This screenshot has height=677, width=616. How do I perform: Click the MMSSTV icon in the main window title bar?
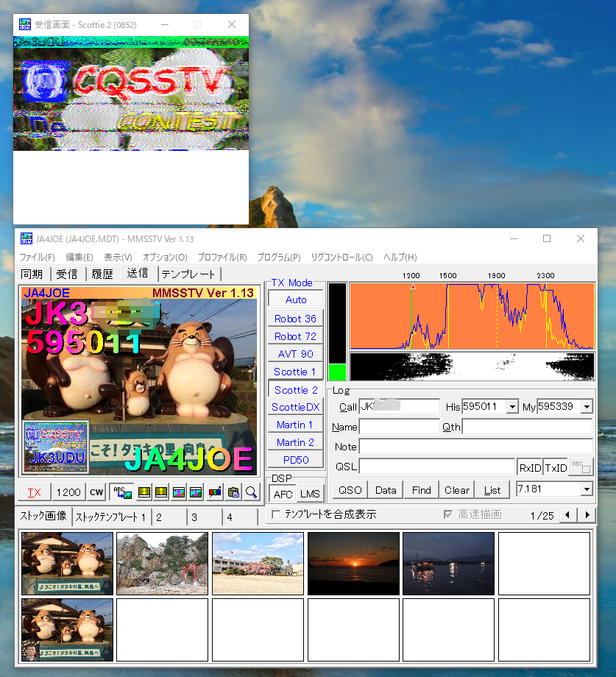click(26, 239)
